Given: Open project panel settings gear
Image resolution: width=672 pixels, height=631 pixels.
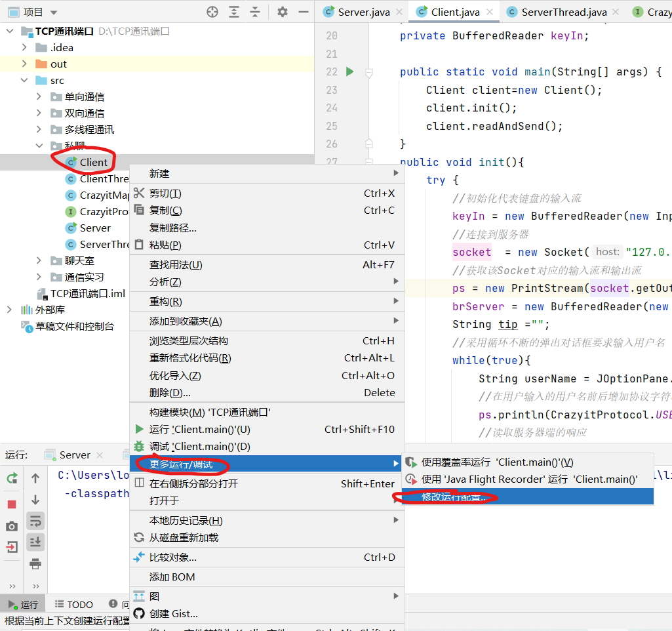Looking at the screenshot, I should 283,11.
